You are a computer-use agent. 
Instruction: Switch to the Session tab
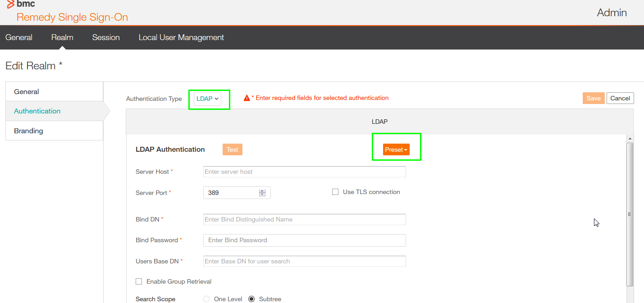(106, 37)
